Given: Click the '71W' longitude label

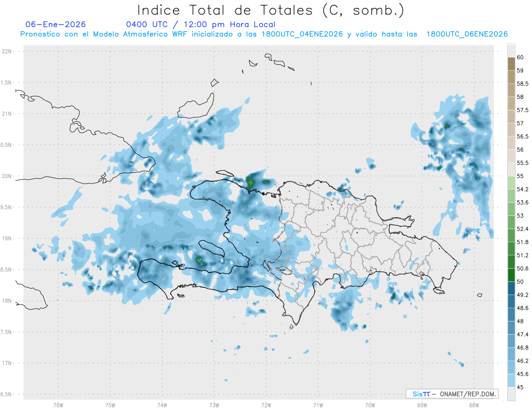Looking at the screenshot, I should (318, 405).
